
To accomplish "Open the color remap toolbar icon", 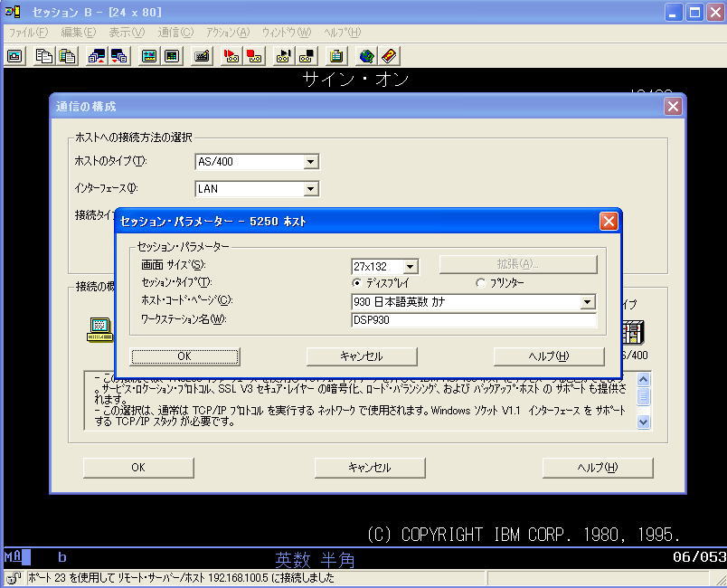I will 172,56.
